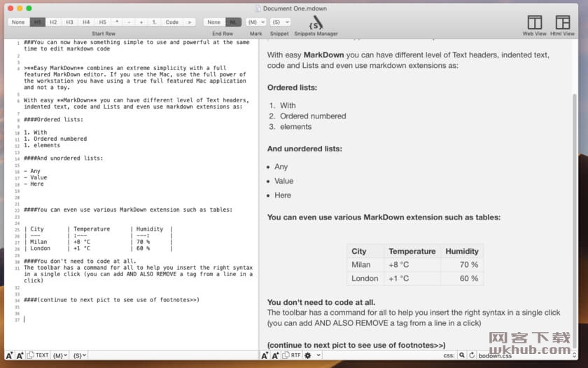The height and width of the screenshot is (368, 588).
Task: Toggle H1 header for start row
Action: [38, 22]
